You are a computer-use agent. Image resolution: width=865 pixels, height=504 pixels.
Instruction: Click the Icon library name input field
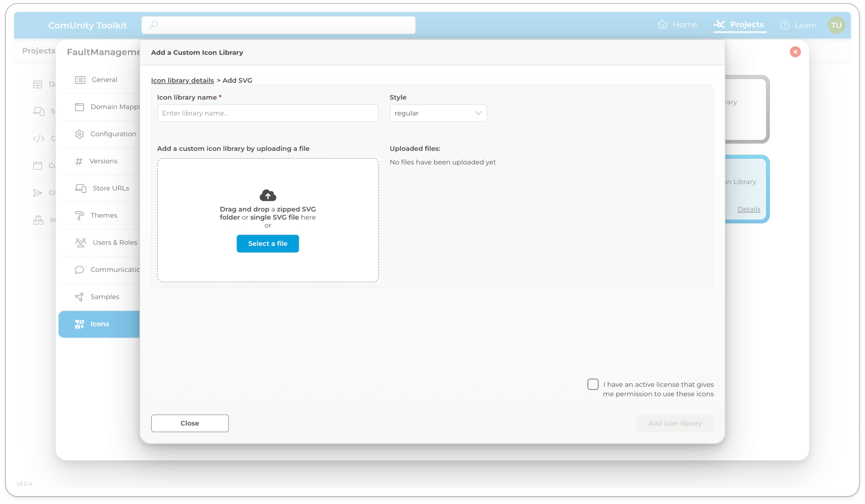(x=267, y=113)
